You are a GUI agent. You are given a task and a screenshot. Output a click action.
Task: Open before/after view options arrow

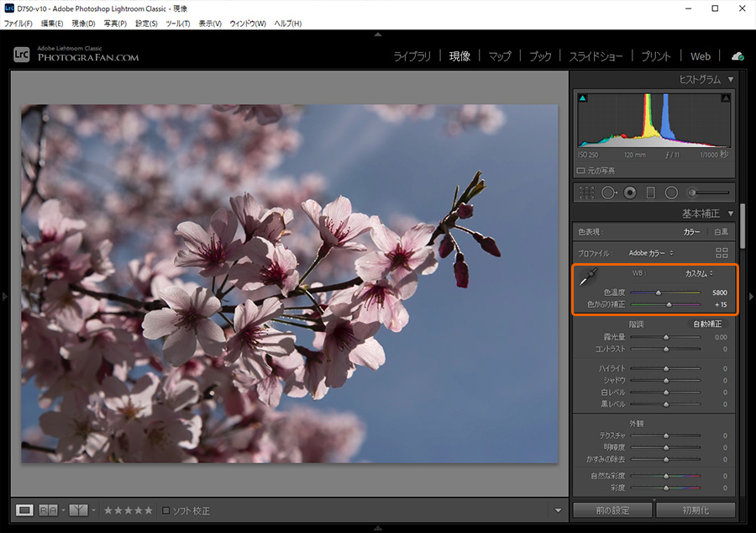tap(63, 509)
